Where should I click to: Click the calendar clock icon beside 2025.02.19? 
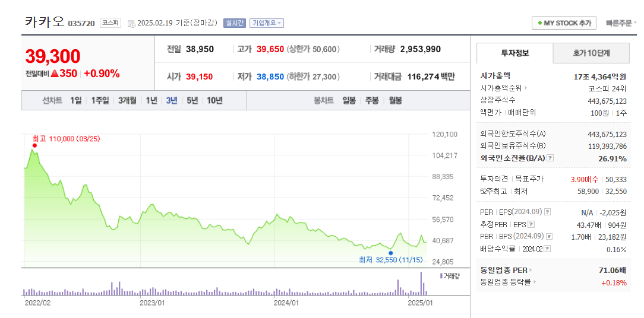[131, 24]
